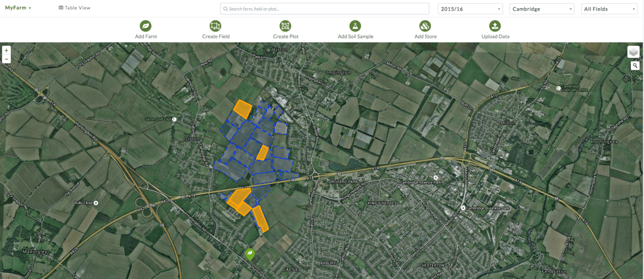This screenshot has width=644, height=279.
Task: Click the Add Store label
Action: coord(426,36)
